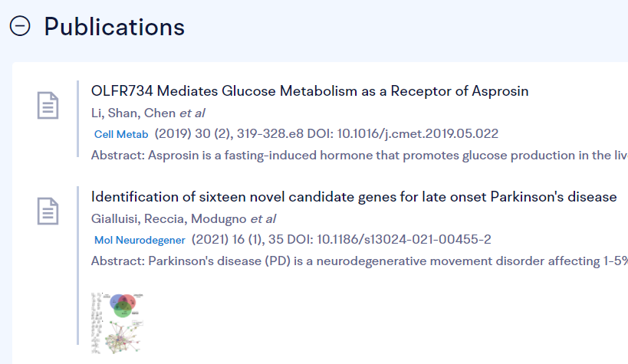Image resolution: width=628 pixels, height=364 pixels.
Task: Open the Venn diagram figure thumbnail
Action: tap(123, 306)
